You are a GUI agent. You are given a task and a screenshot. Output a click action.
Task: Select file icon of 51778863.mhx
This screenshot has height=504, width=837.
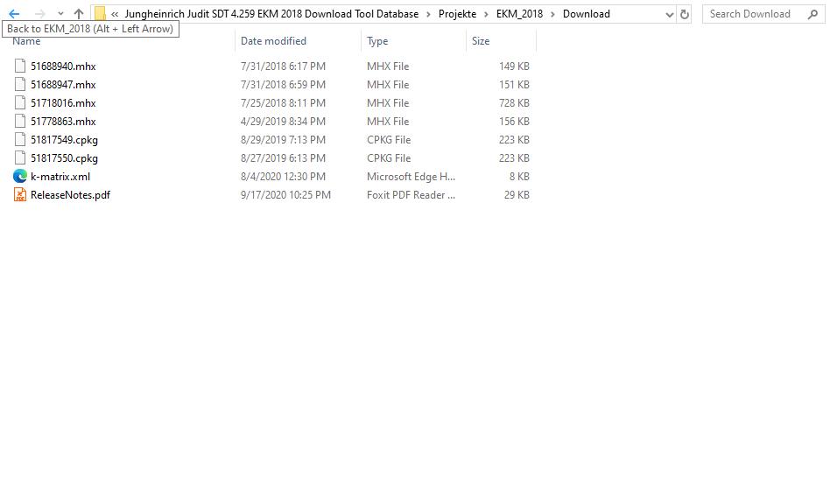[20, 121]
